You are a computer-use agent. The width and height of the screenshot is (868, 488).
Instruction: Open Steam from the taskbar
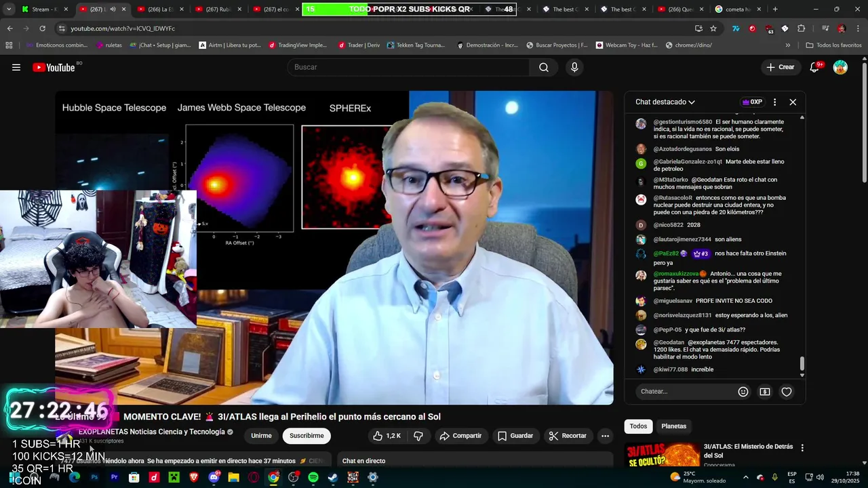(x=333, y=477)
